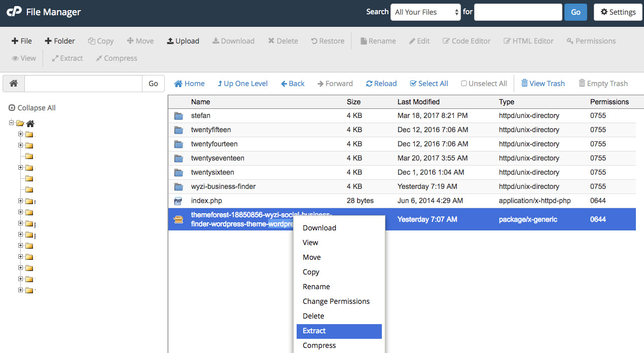Sort files by the Size column header
Image resolution: width=644 pixels, height=353 pixels.
[353, 102]
